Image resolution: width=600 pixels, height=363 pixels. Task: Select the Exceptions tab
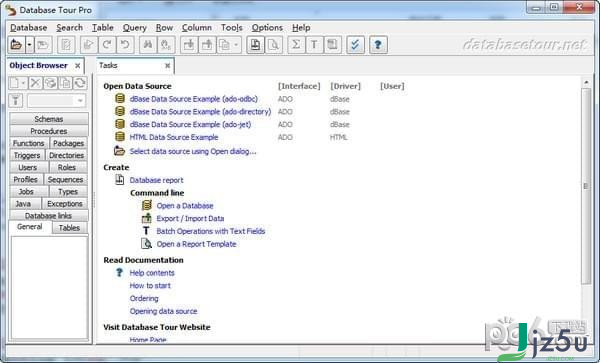(x=65, y=204)
